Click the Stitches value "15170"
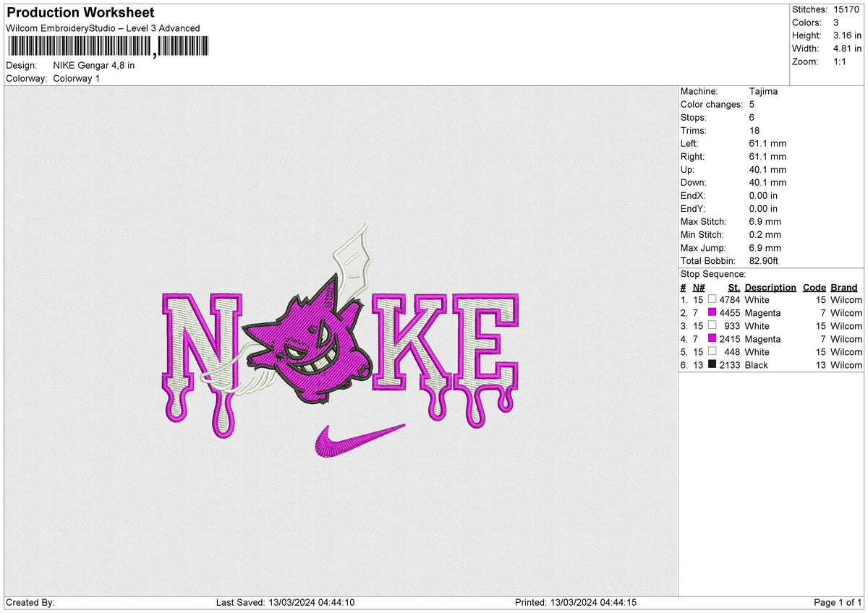 click(x=846, y=9)
